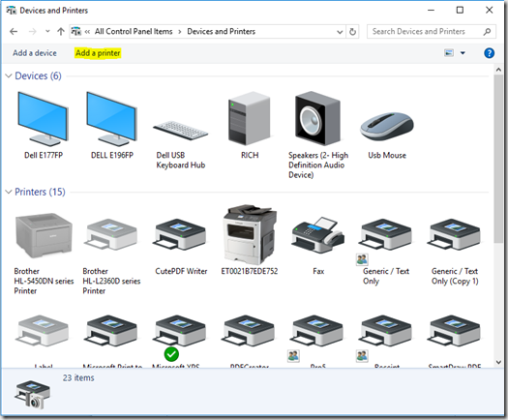Navigate to All Control Panel Items breadcrumb

[134, 31]
